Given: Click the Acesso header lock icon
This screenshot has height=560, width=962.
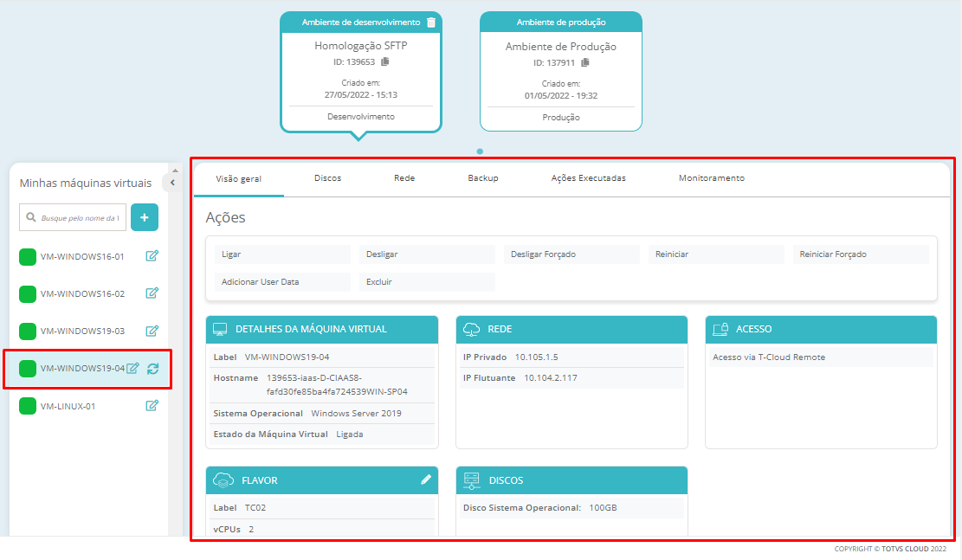Looking at the screenshot, I should click(x=721, y=330).
